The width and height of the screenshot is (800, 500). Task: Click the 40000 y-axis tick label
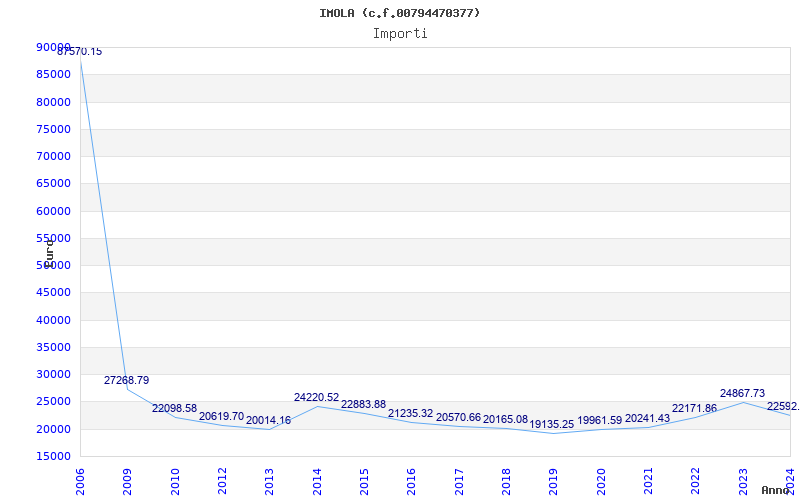pyautogui.click(x=54, y=320)
